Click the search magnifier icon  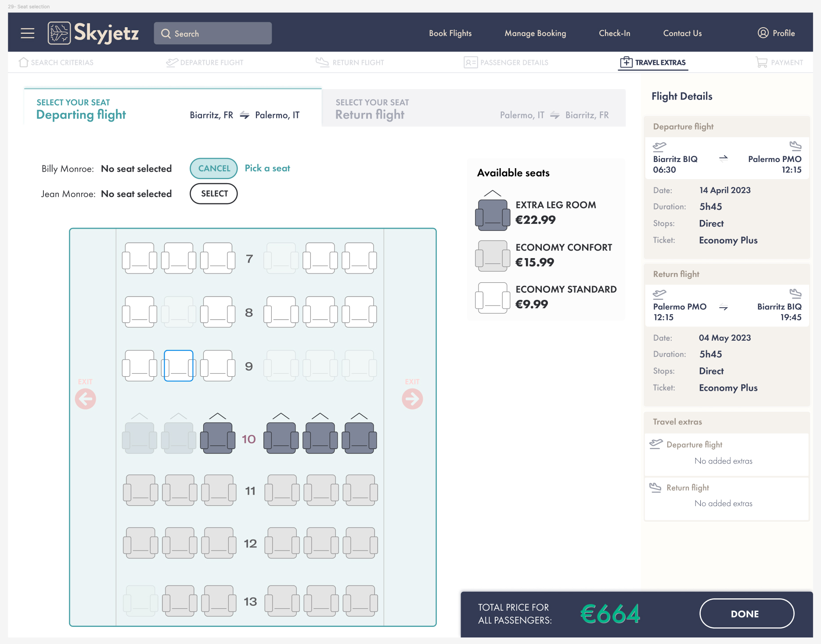tap(166, 33)
